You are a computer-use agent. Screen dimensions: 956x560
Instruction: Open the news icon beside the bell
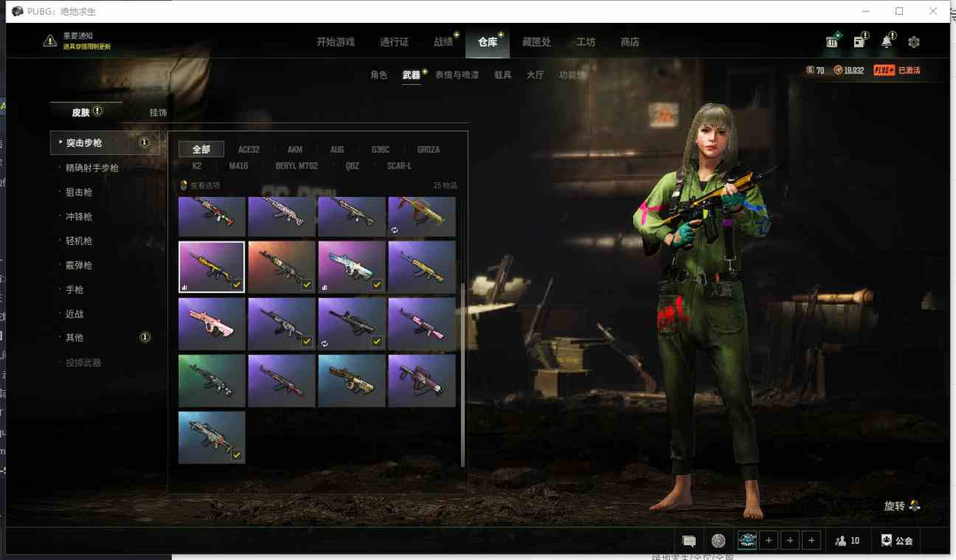tap(859, 42)
